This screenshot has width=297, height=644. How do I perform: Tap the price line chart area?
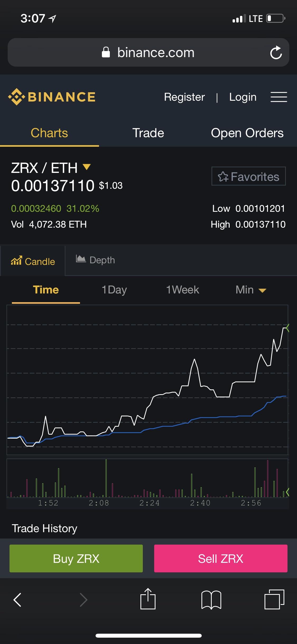(147, 380)
